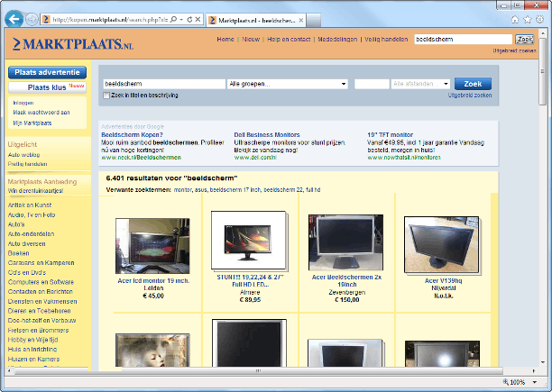Click the empty postcode input field
Screen dimensions: 552x392
tap(372, 84)
